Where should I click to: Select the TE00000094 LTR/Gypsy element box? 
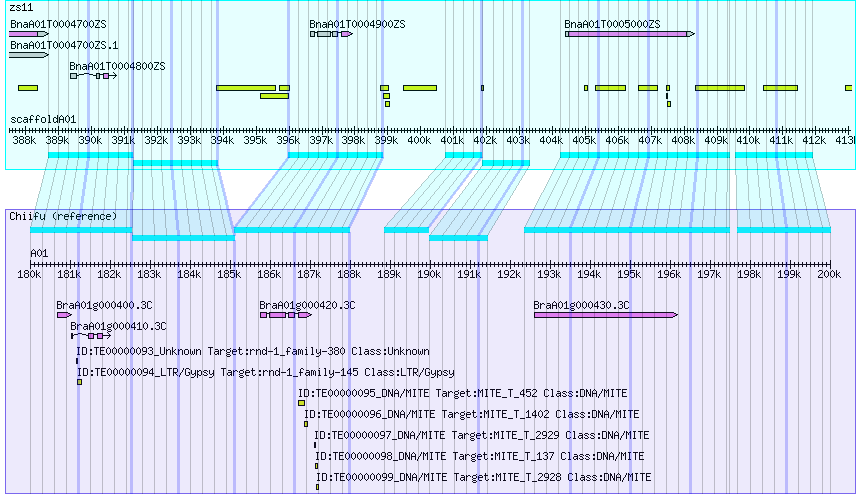[x=80, y=382]
